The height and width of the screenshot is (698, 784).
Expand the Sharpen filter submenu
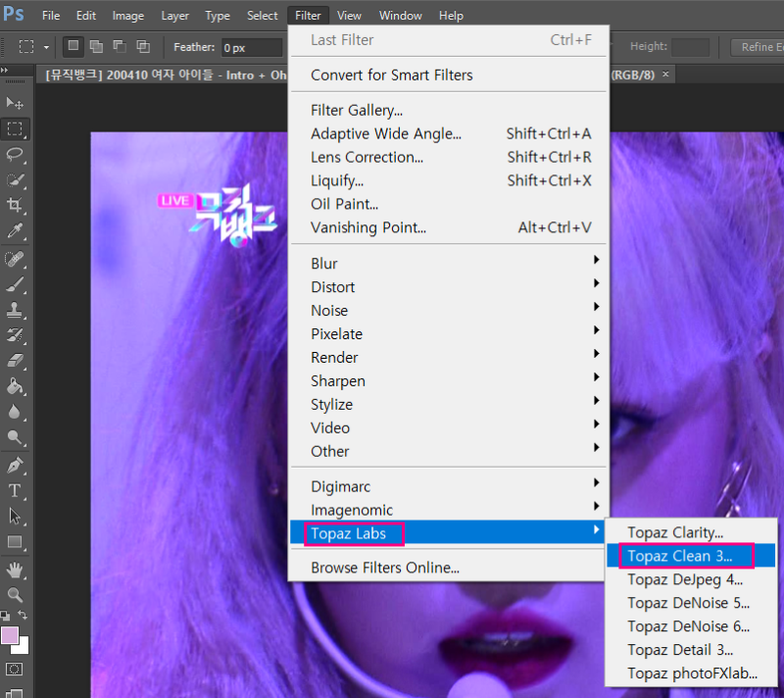click(450, 380)
